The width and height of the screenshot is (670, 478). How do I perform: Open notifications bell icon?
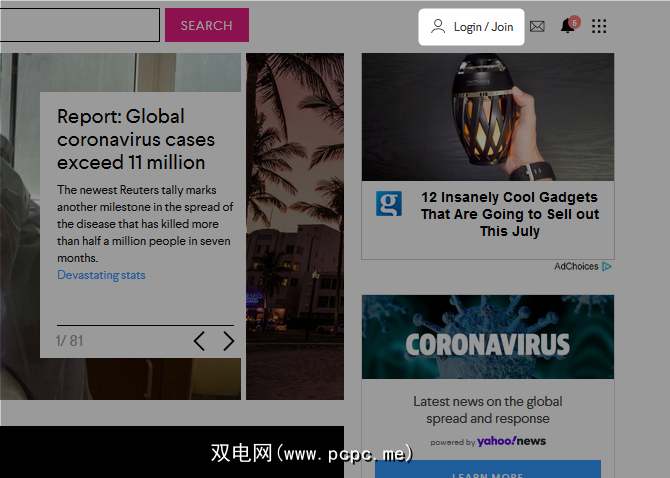tap(569, 25)
